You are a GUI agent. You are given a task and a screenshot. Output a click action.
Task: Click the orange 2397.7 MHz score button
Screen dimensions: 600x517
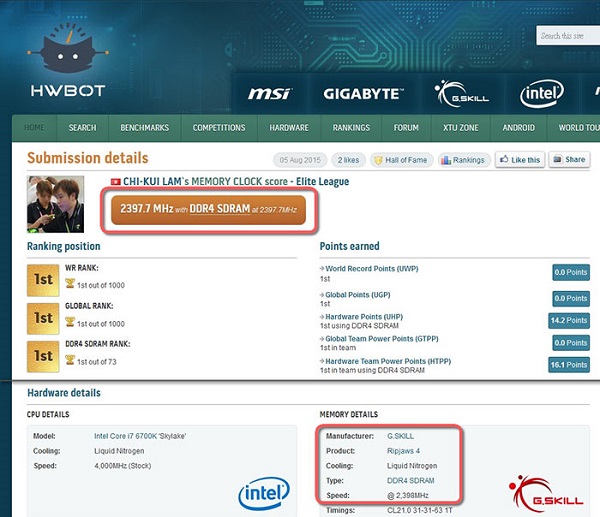(208, 210)
